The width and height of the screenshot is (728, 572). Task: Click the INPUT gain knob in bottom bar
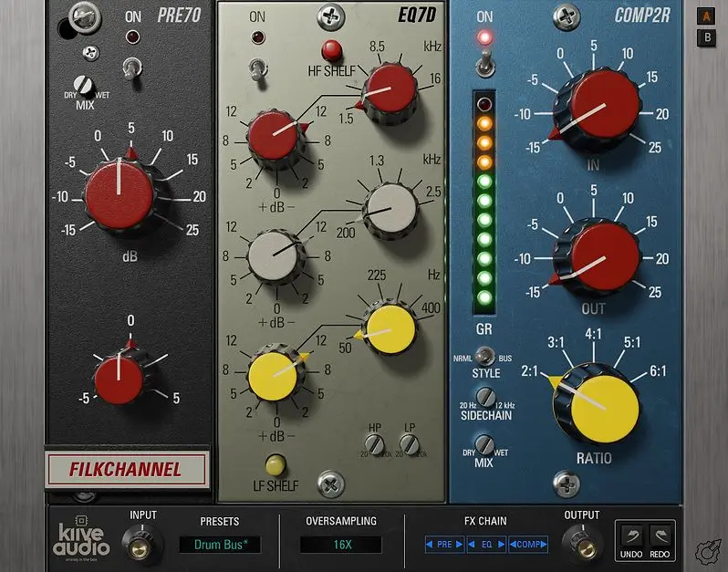tap(141, 544)
